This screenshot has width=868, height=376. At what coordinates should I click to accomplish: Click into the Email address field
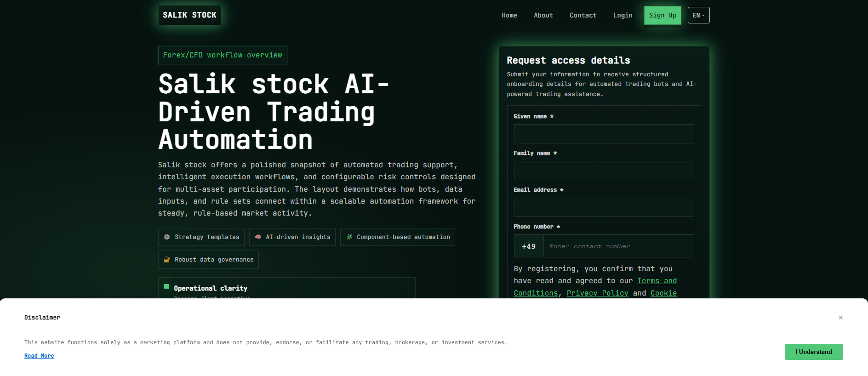pyautogui.click(x=604, y=207)
